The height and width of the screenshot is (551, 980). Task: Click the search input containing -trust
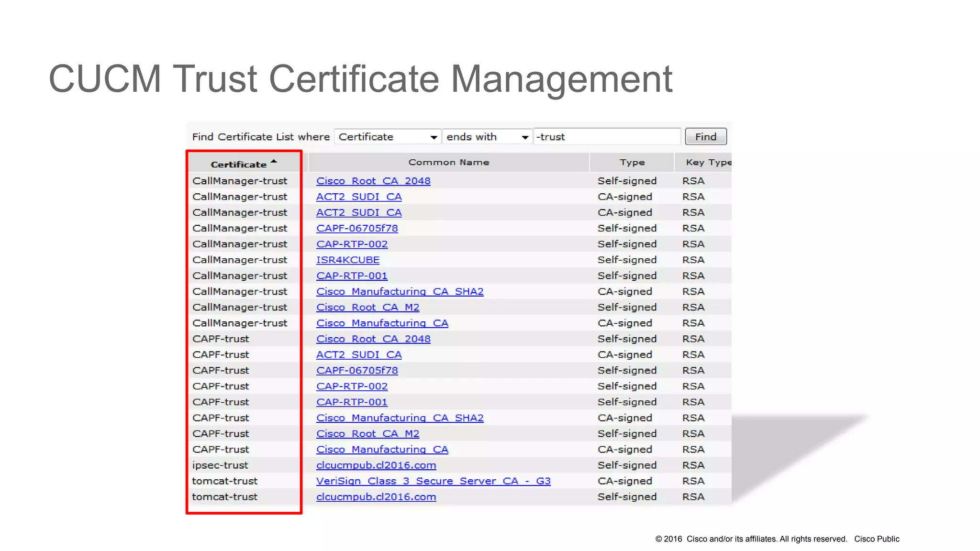tap(607, 137)
